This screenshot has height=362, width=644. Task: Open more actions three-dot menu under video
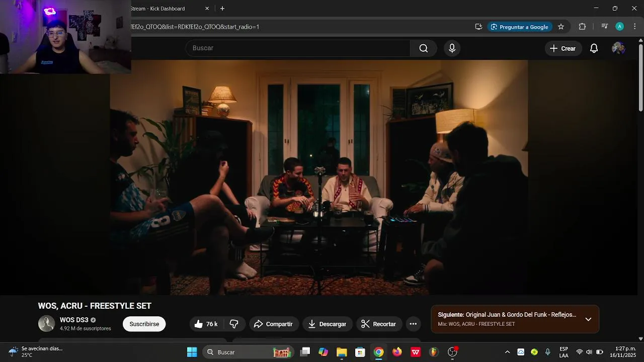pos(413,324)
